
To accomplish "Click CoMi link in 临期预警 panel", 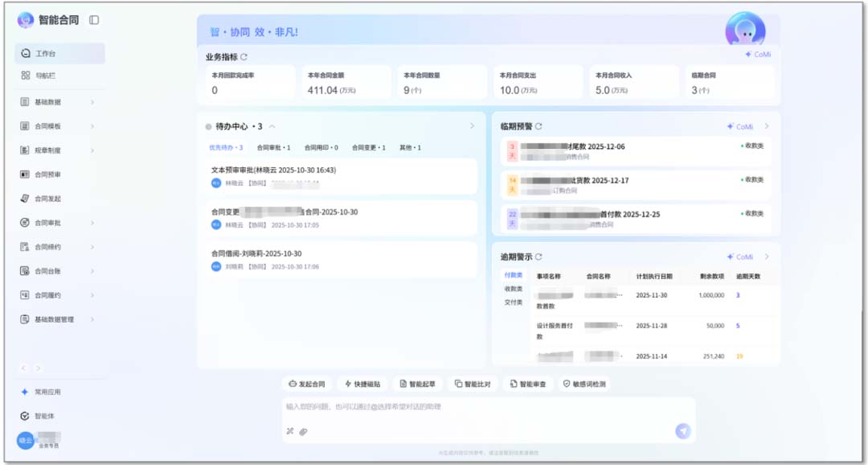I will (x=740, y=126).
